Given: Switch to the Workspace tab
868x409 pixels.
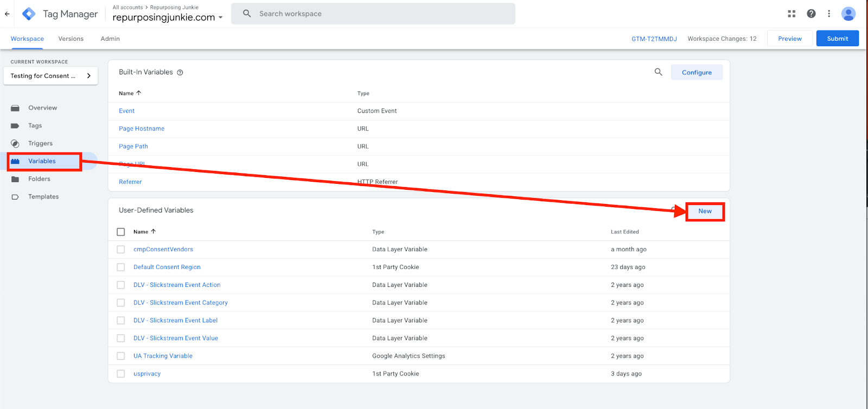Looking at the screenshot, I should [x=27, y=39].
